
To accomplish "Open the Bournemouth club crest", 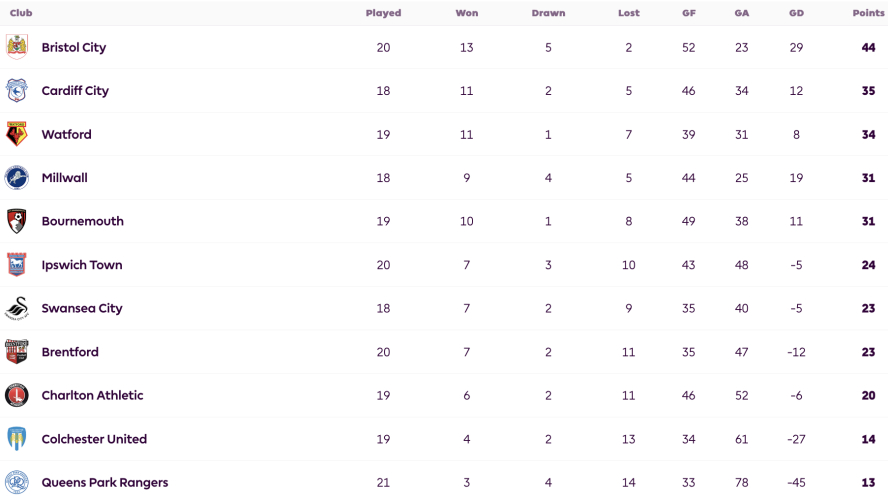I will coord(17,221).
